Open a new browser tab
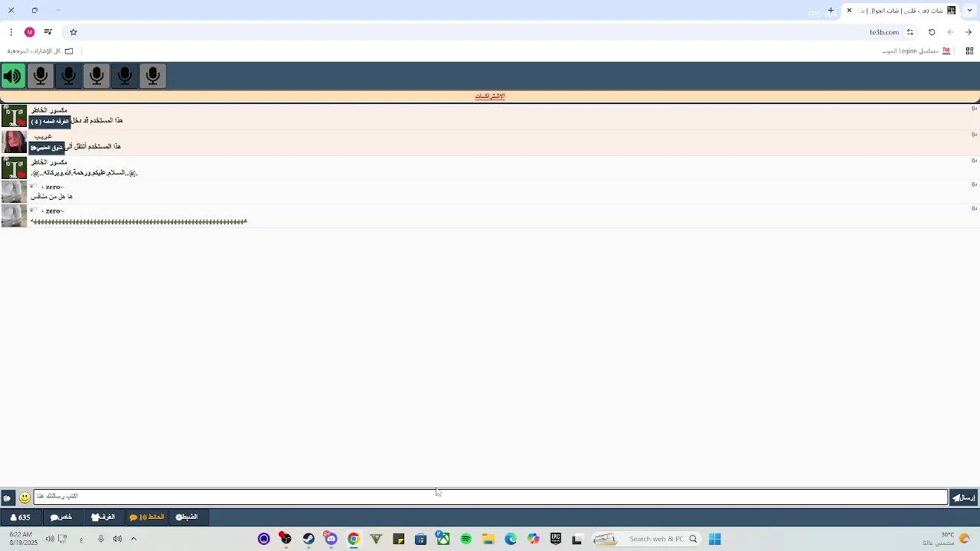980x551 pixels. [831, 11]
